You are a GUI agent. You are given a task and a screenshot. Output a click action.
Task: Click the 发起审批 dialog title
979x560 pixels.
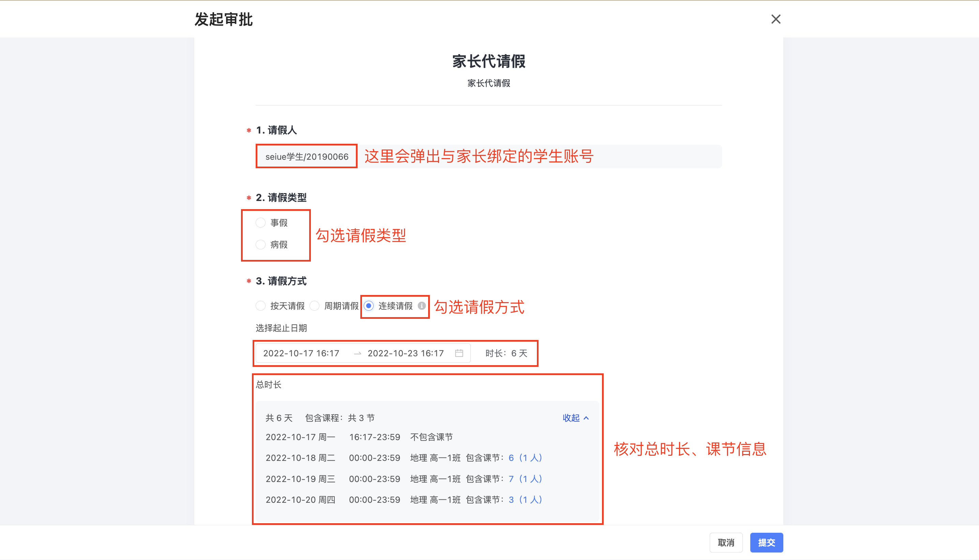(x=224, y=19)
